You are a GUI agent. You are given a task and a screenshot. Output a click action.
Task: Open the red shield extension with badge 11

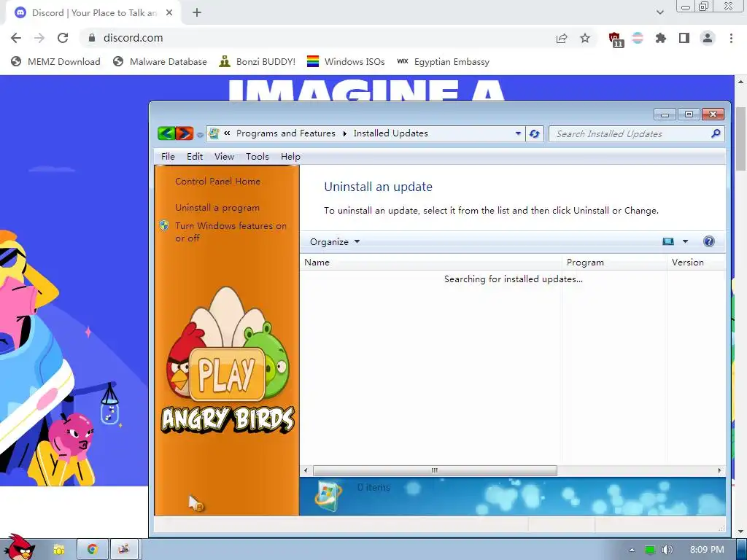[615, 39]
